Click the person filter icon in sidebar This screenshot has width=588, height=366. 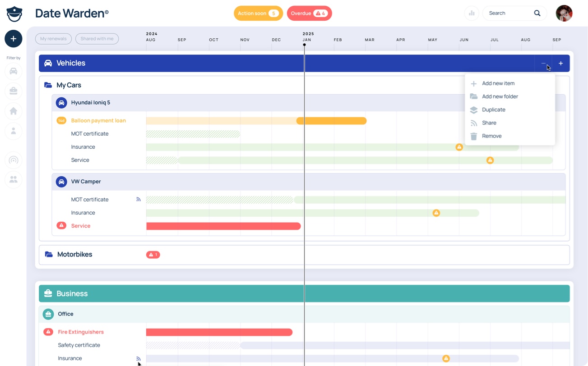pos(14,131)
